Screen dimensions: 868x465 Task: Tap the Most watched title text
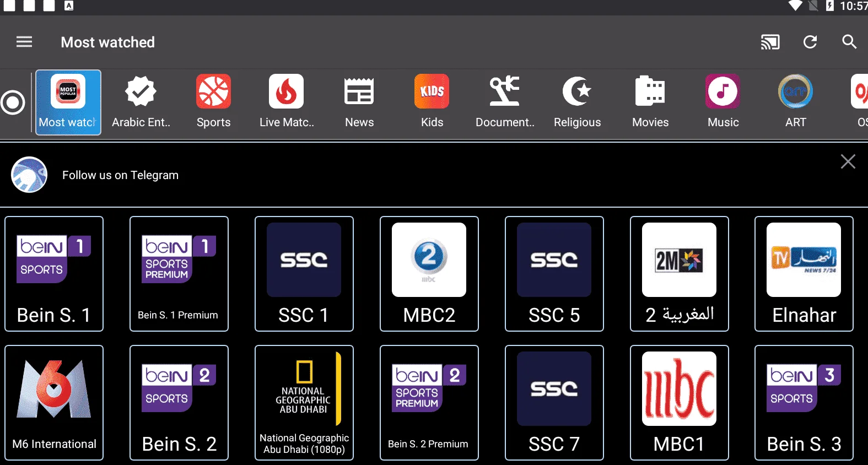tap(108, 42)
